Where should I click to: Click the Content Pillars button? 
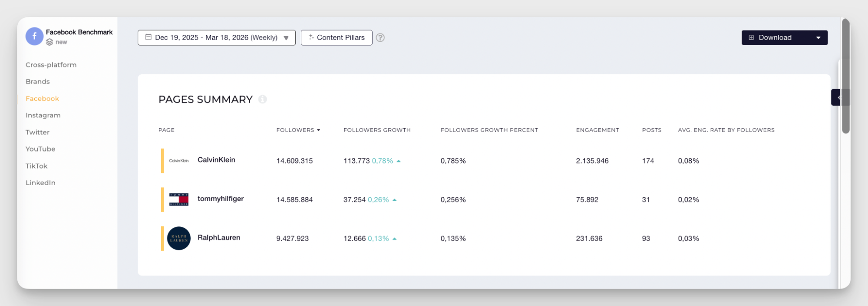coord(337,38)
